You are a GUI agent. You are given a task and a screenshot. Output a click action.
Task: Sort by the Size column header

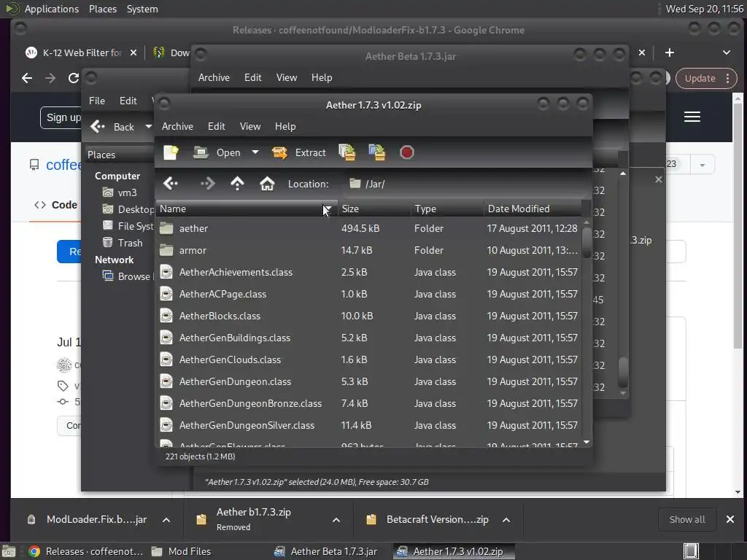tap(374, 209)
